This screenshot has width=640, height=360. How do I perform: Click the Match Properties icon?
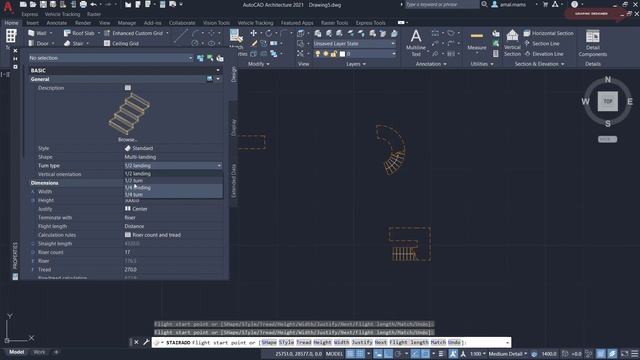236,36
